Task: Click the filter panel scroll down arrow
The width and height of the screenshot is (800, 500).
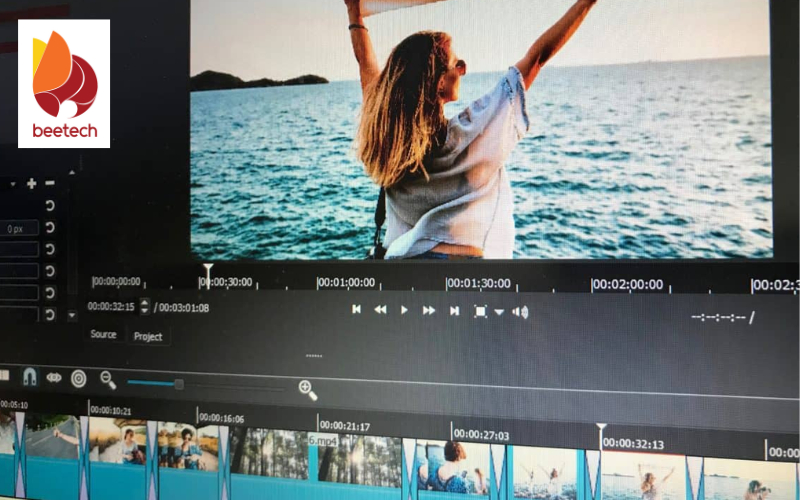Action: tap(71, 315)
